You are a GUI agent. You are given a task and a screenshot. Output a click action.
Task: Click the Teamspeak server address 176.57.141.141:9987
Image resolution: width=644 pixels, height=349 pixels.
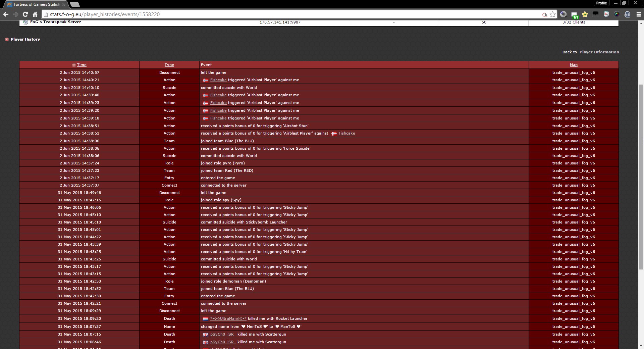point(280,22)
